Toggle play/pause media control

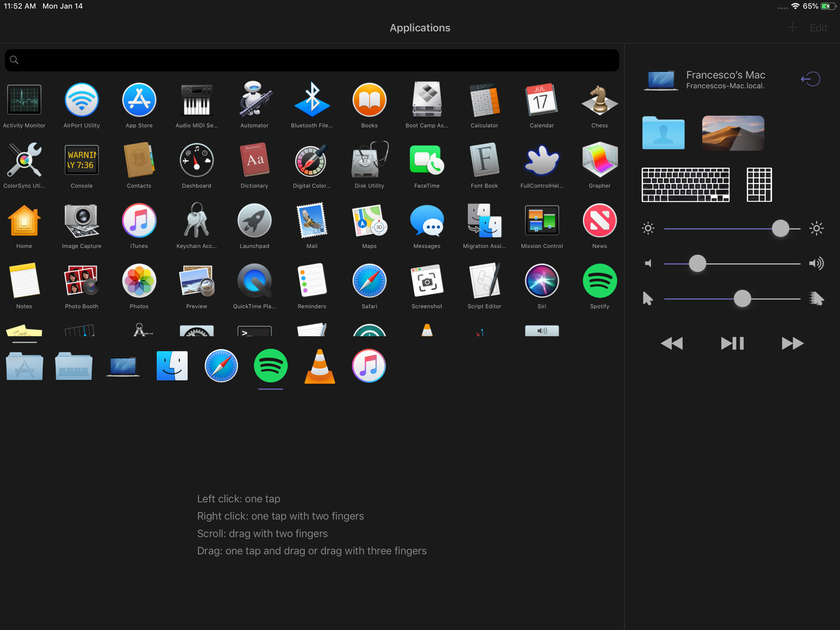tap(732, 343)
